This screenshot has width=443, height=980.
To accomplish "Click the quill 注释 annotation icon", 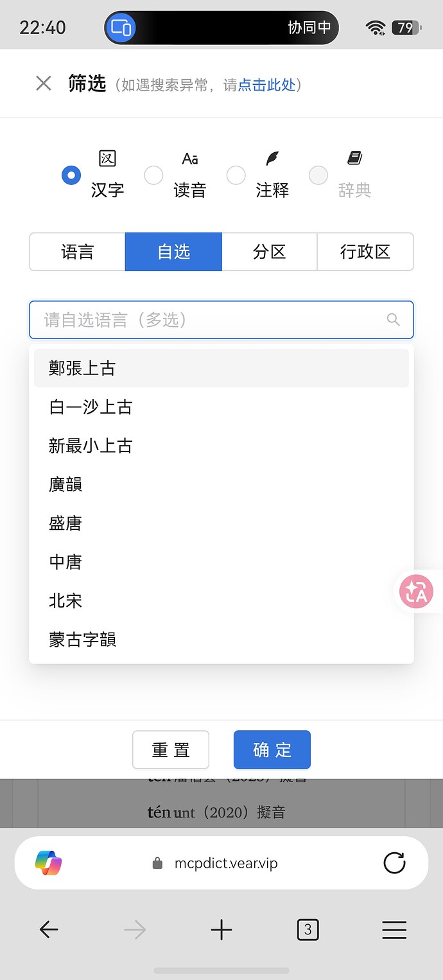I will click(272, 159).
